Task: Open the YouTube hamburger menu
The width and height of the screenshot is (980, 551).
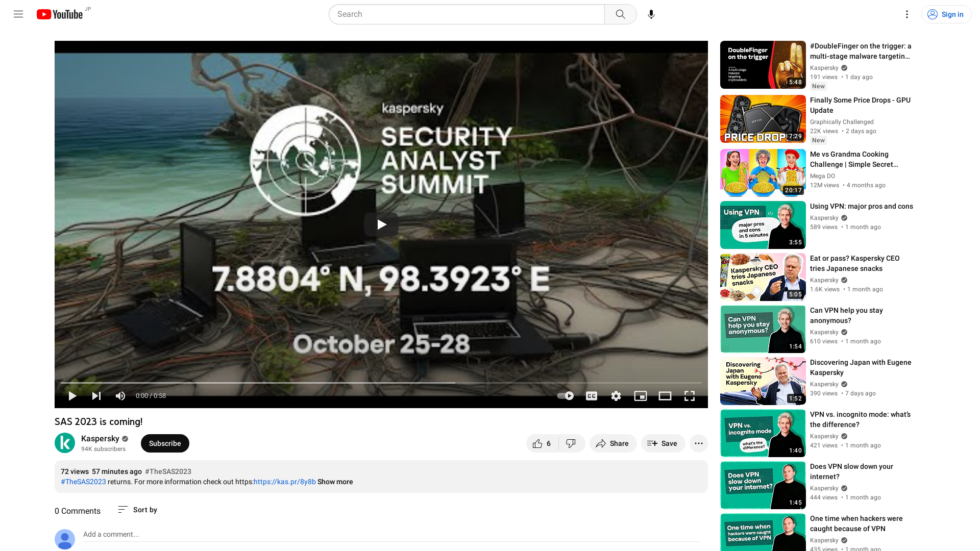Action: coord(18,14)
